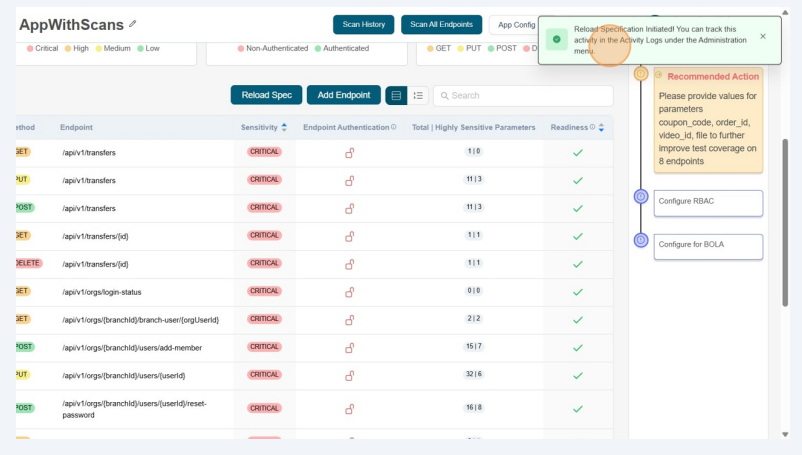The width and height of the screenshot is (802, 455).
Task: Toggle Authenticated legend item
Action: click(342, 48)
